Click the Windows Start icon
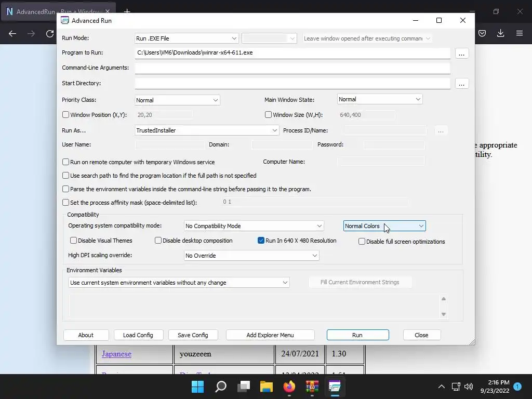 (x=198, y=387)
